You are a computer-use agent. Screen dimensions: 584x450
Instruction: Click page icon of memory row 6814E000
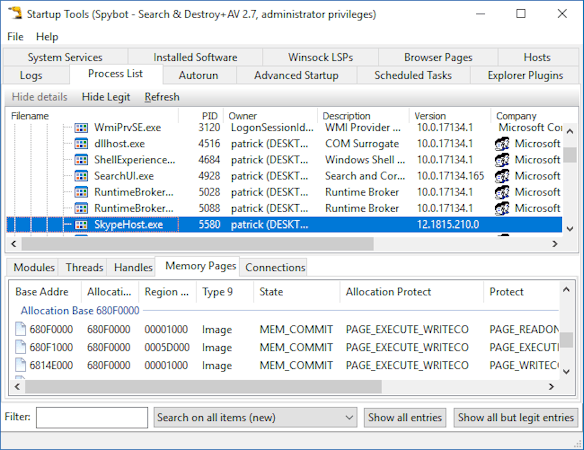(20, 365)
